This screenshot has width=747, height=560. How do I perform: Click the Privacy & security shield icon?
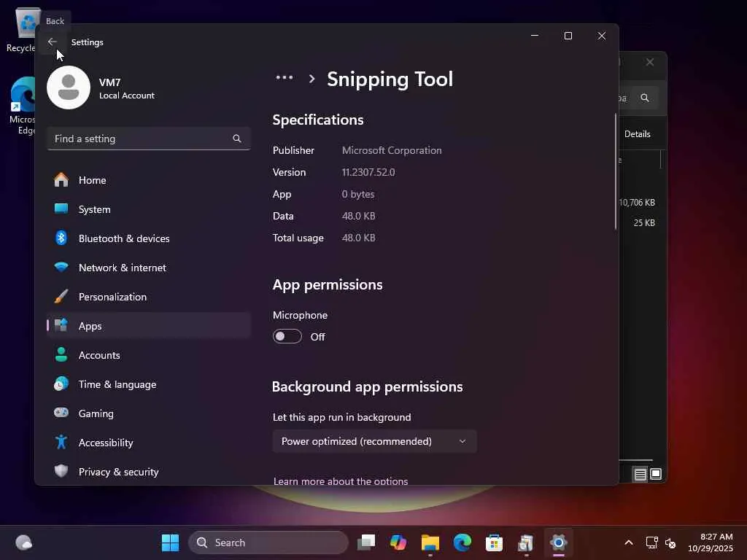pyautogui.click(x=61, y=471)
